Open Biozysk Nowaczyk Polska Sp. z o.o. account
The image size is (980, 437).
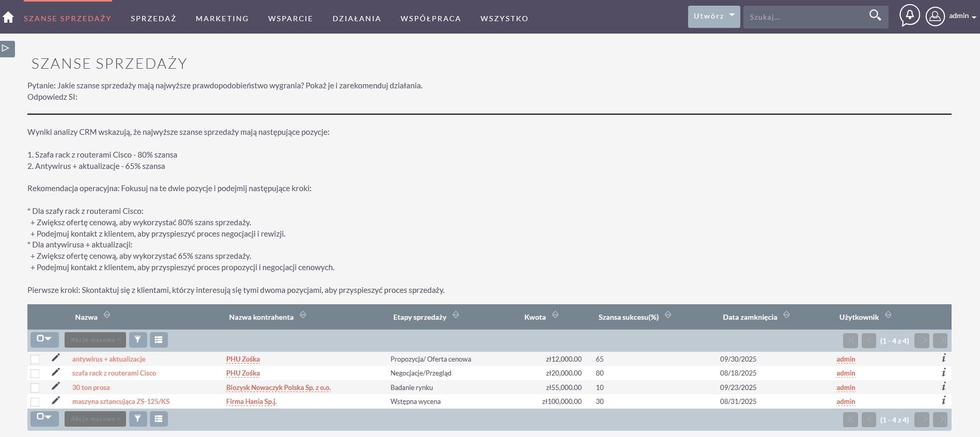click(x=278, y=387)
